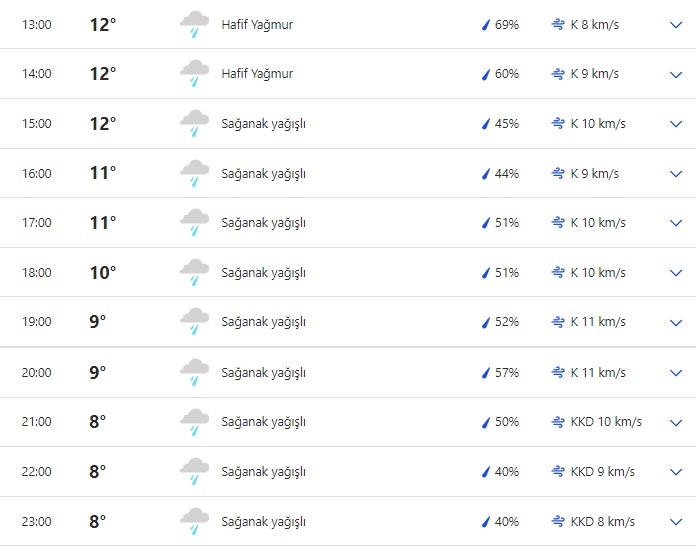
Task: Expand the 17:00 forecast row chevron
Action: 675,223
